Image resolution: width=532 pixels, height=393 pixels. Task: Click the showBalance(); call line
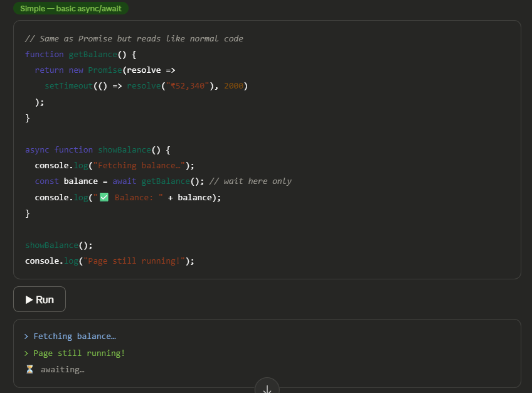[59, 245]
